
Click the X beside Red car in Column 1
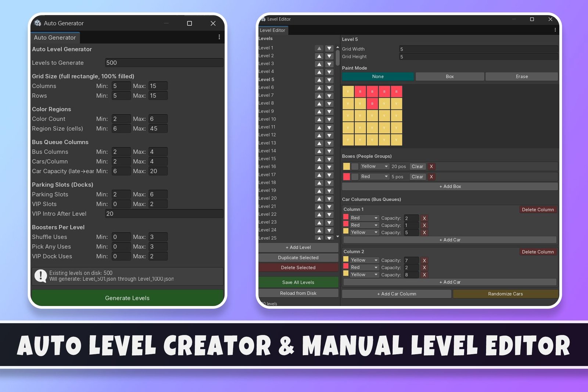coord(424,218)
